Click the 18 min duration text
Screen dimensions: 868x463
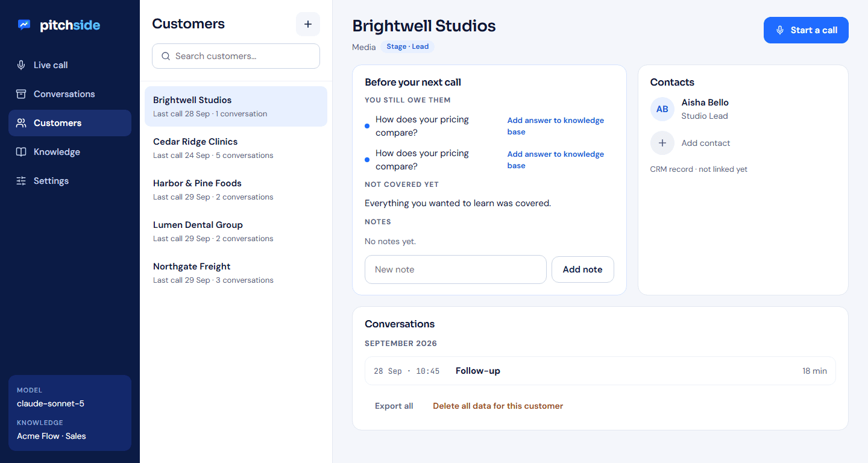coord(814,371)
